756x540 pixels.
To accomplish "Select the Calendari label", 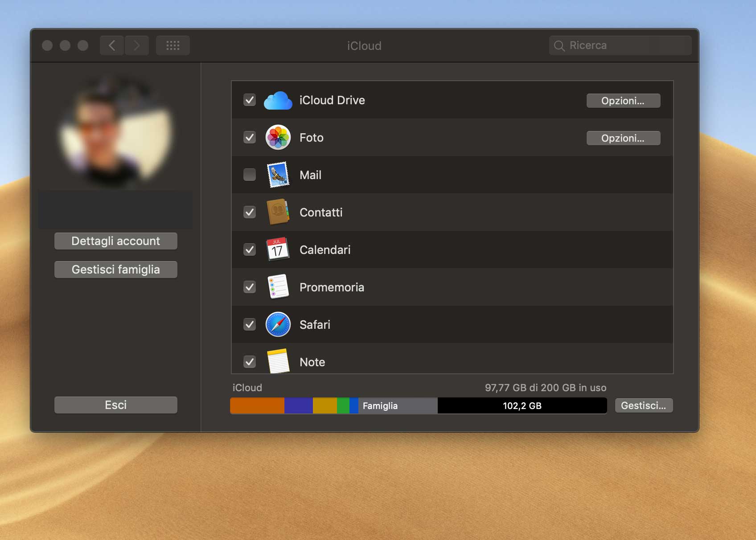I will pos(325,250).
